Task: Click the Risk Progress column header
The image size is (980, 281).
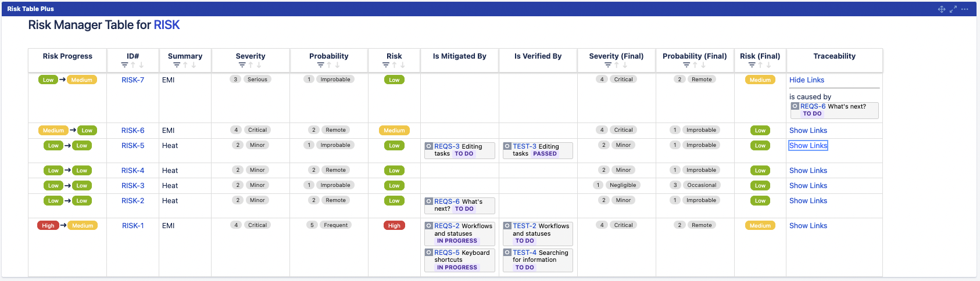Action: pos(67,56)
